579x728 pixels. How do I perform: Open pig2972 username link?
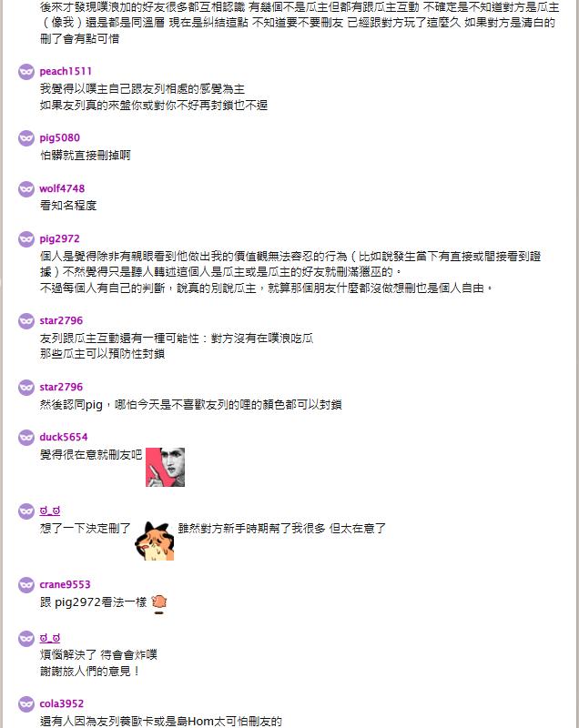[x=59, y=238]
